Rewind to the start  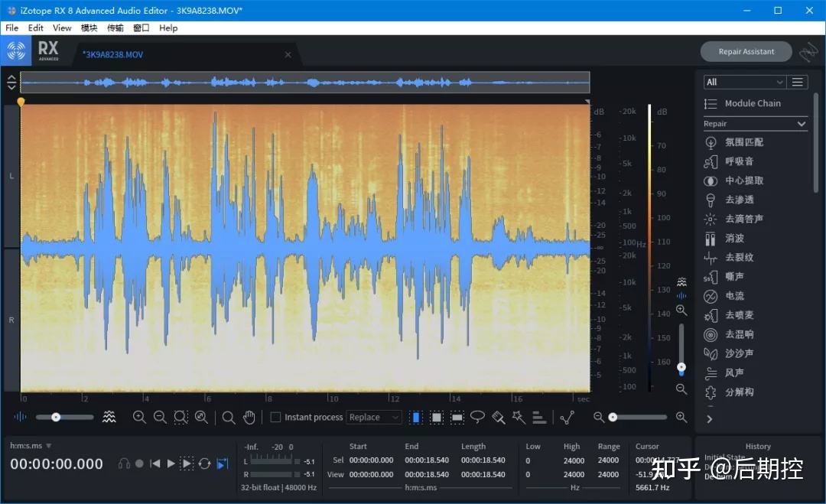tap(154, 463)
